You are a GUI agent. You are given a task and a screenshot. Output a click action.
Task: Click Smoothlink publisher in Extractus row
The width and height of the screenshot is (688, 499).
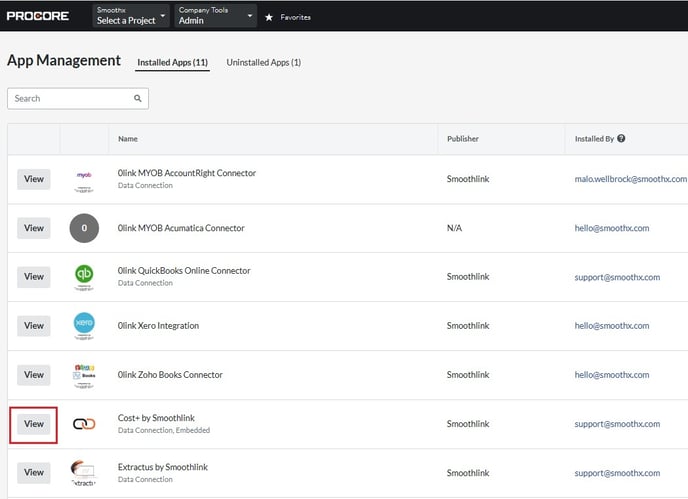click(468, 473)
